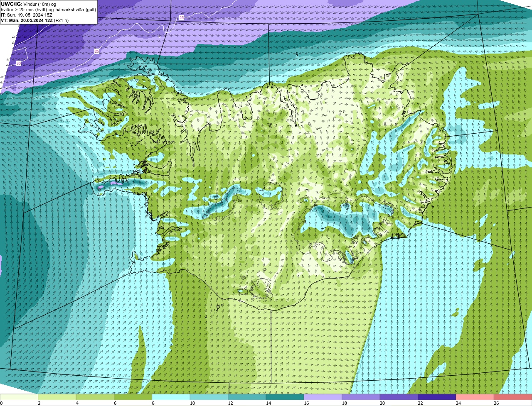Viewport: 532px width, 406px height.
Task: Click the legend scale number 26
Action: (x=496, y=403)
